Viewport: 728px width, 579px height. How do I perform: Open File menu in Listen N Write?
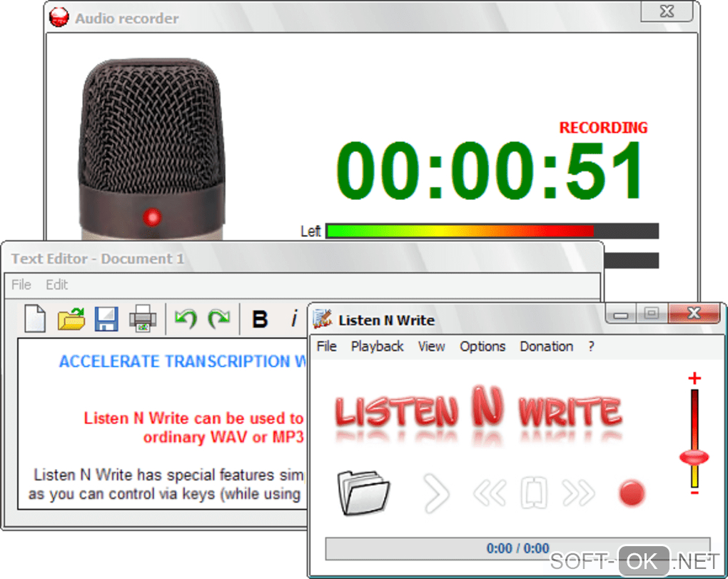tap(326, 346)
